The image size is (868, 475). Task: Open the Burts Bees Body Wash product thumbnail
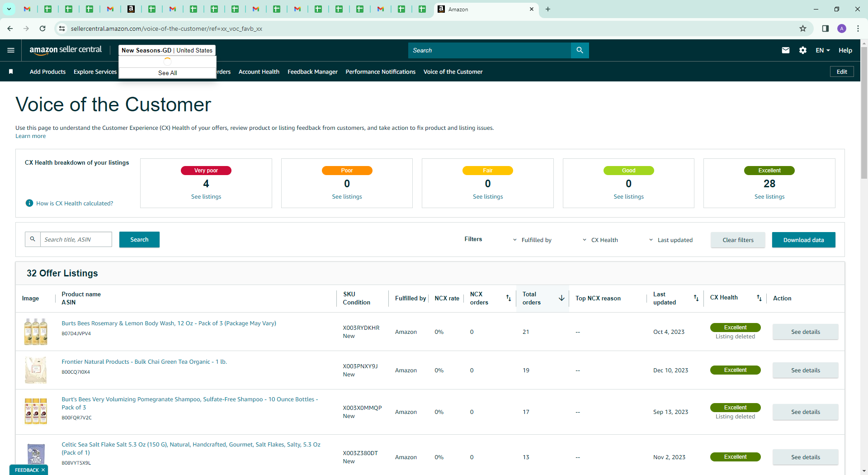tap(36, 332)
